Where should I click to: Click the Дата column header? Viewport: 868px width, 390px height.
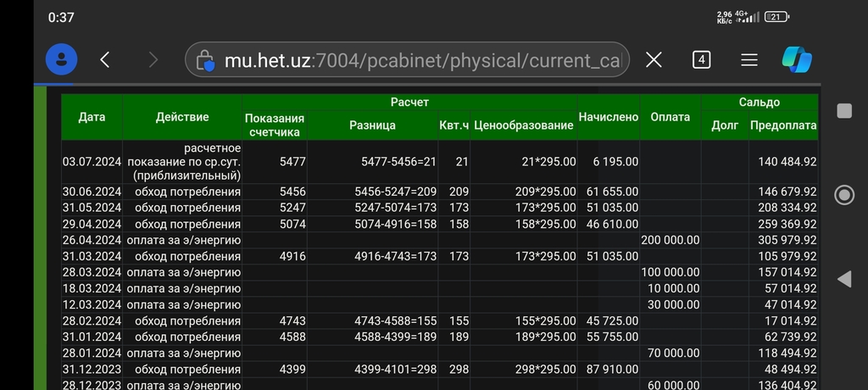pos(92,117)
